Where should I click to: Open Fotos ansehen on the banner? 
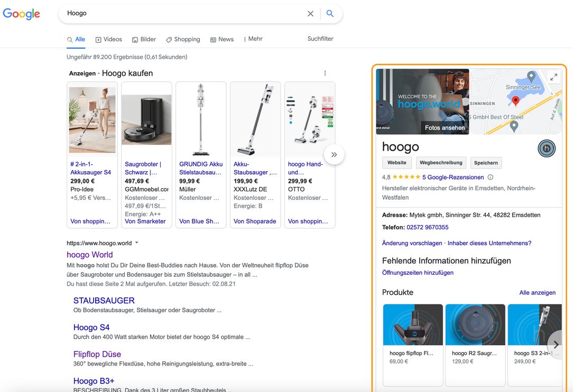point(445,127)
